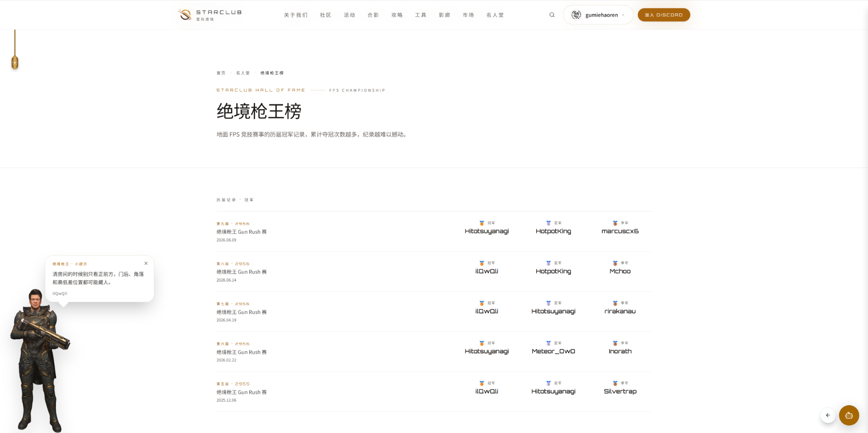This screenshot has width=868, height=433.
Task: Open the 影廊 menu
Action: (444, 15)
